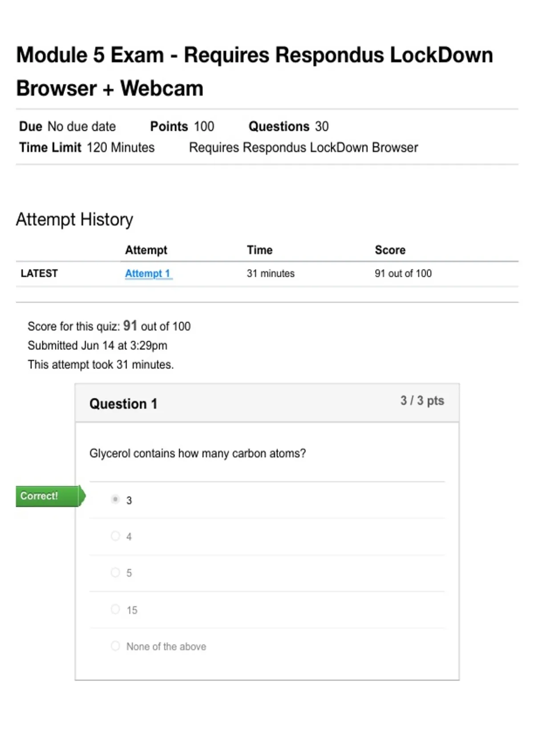Select the radio button for answer 4

[115, 536]
